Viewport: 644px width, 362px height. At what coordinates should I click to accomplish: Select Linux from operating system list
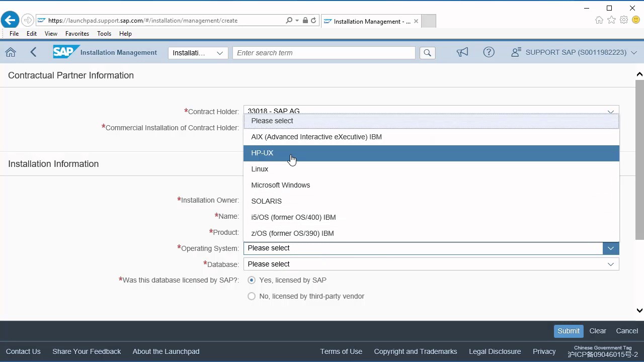(x=431, y=169)
